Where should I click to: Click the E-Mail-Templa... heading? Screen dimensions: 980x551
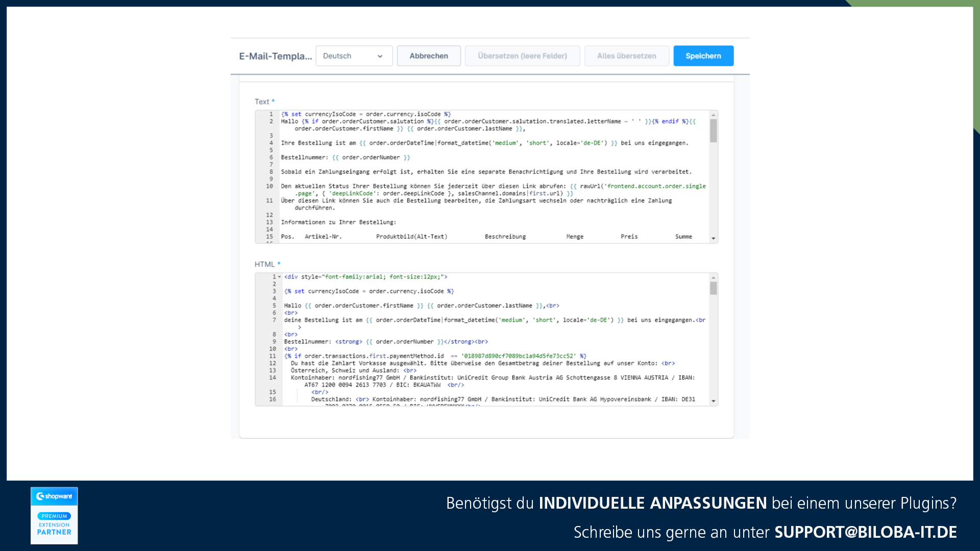click(x=275, y=56)
